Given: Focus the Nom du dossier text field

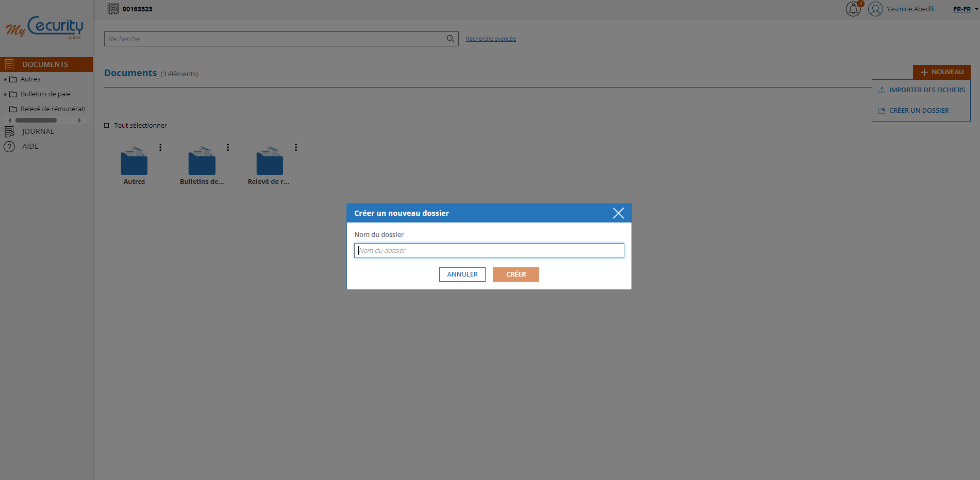Looking at the screenshot, I should (489, 251).
